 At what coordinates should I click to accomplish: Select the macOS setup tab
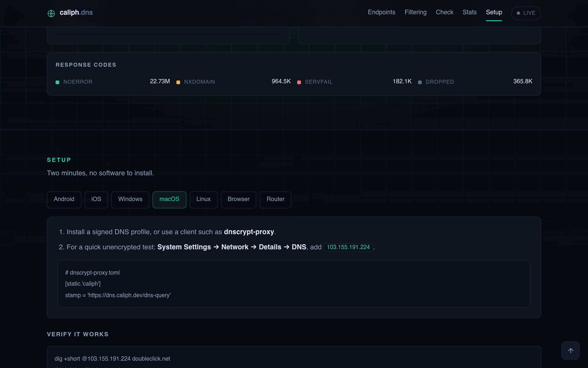(169, 200)
